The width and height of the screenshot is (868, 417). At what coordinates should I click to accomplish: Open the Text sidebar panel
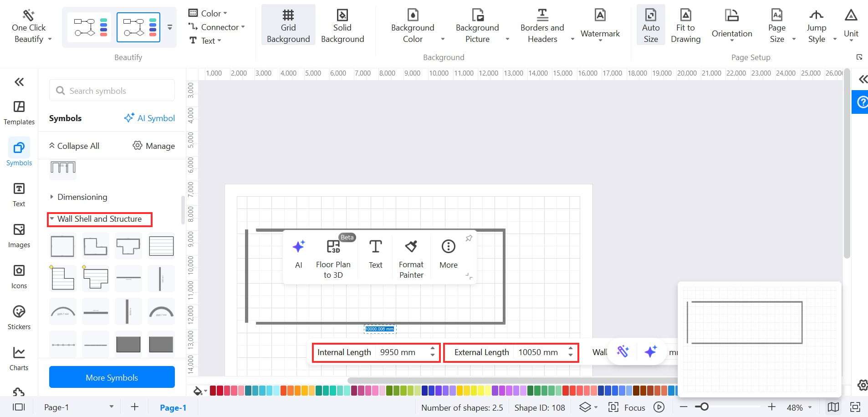coord(19,195)
